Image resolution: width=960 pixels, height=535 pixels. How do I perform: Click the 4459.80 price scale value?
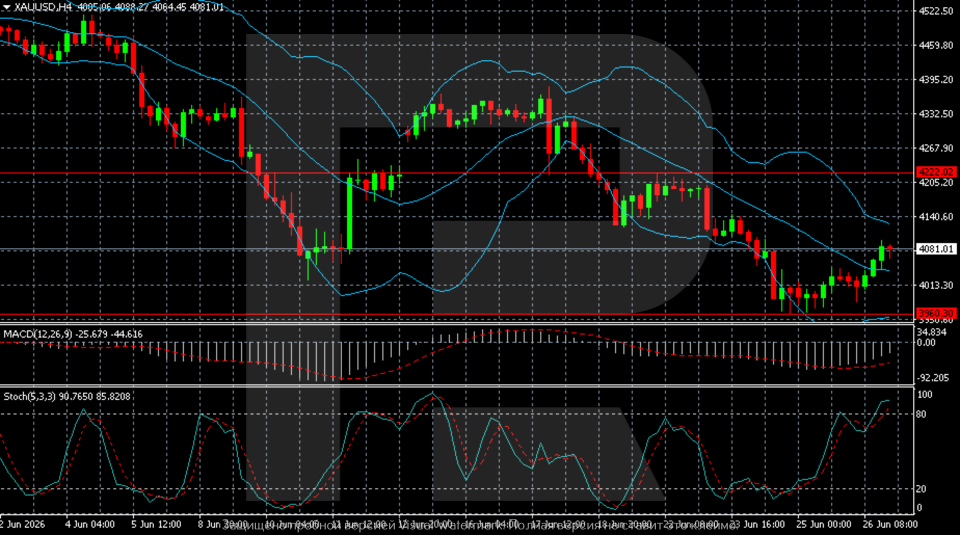pyautogui.click(x=936, y=45)
